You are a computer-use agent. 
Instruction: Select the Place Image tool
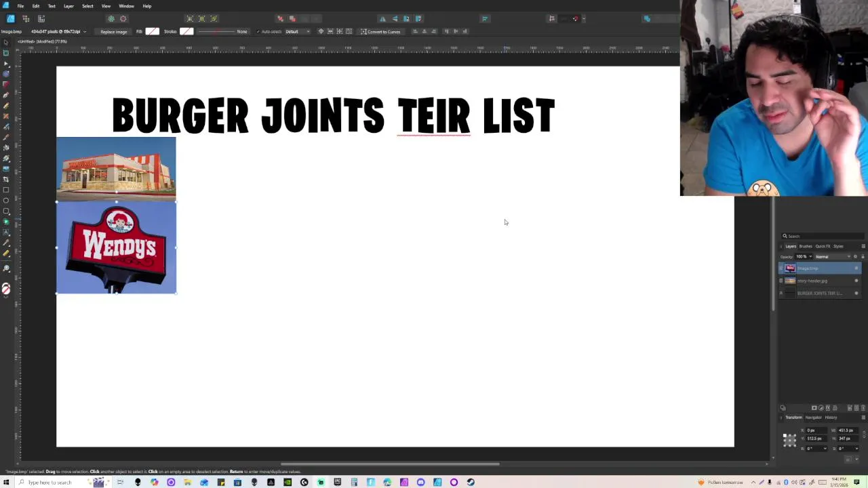coord(6,169)
